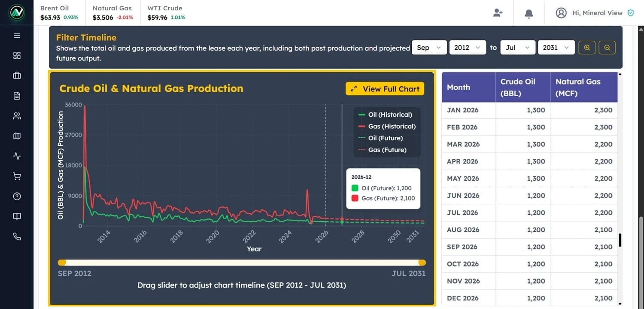Open the notifications bell
The image size is (644, 309).
(529, 13)
